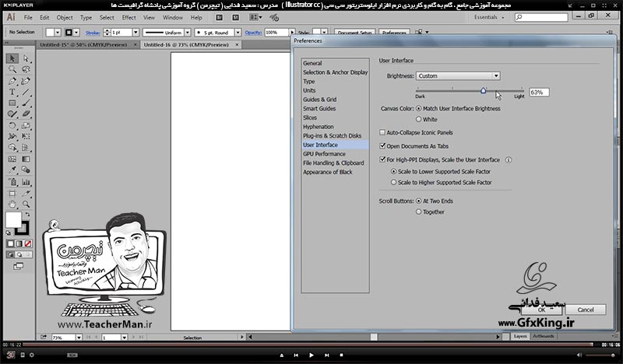The width and height of the screenshot is (623, 364).
Task: Select the Magic Wand tool
Action: (12, 69)
